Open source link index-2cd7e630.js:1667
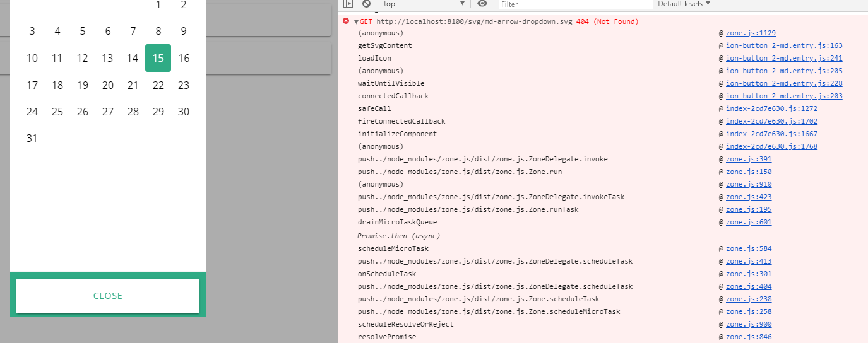The image size is (868, 343). [x=771, y=134]
